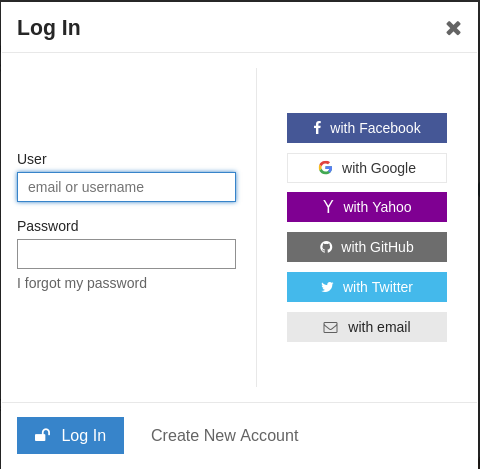Log in with GitHub button

(x=367, y=247)
